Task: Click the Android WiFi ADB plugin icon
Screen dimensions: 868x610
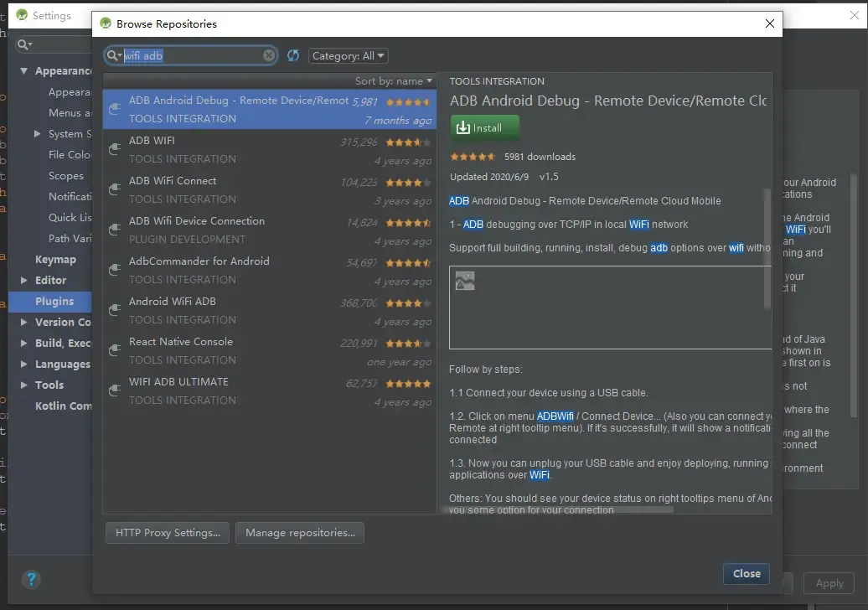Action: click(x=115, y=309)
